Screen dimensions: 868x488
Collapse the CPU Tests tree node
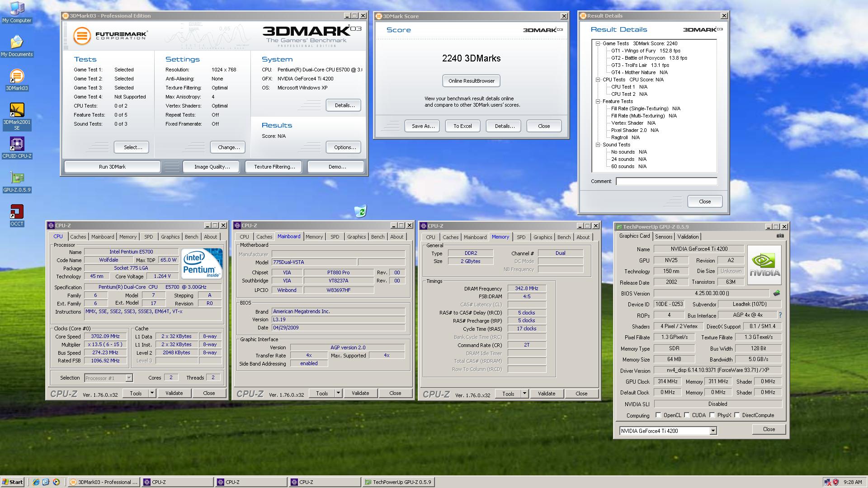598,80
